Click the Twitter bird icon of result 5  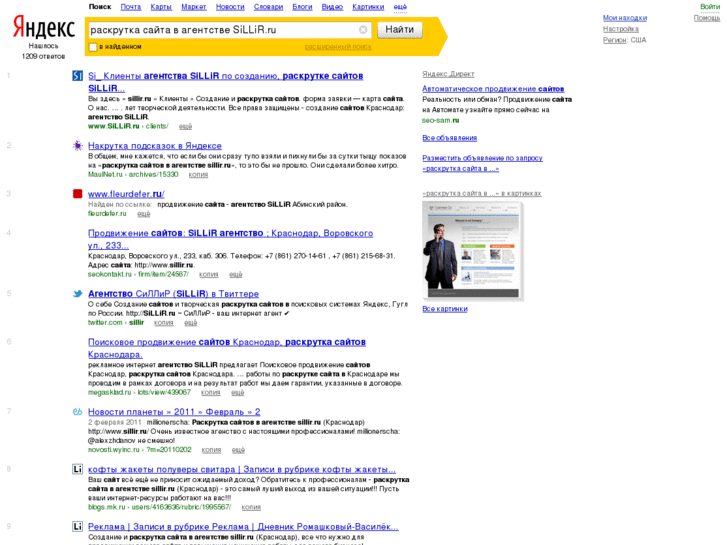(x=77, y=294)
